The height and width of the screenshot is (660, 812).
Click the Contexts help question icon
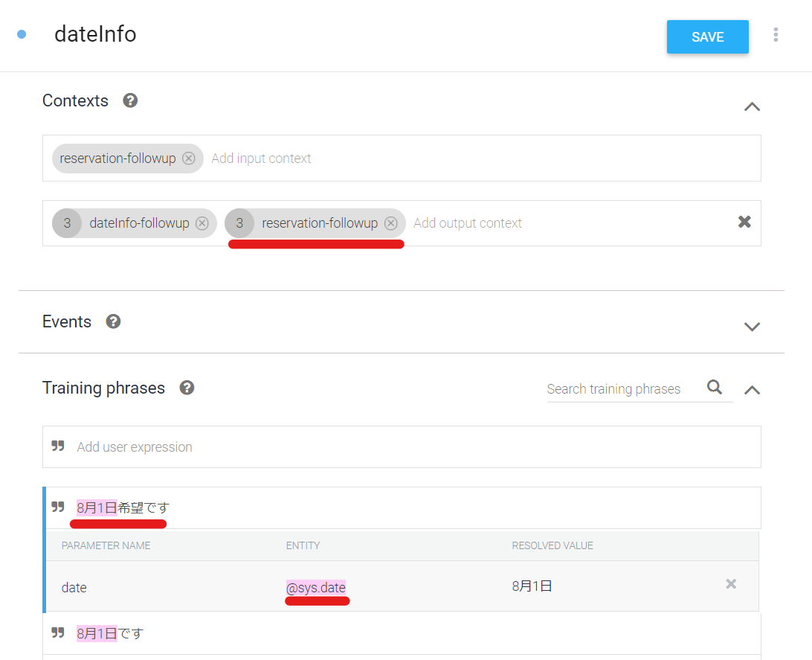[130, 100]
